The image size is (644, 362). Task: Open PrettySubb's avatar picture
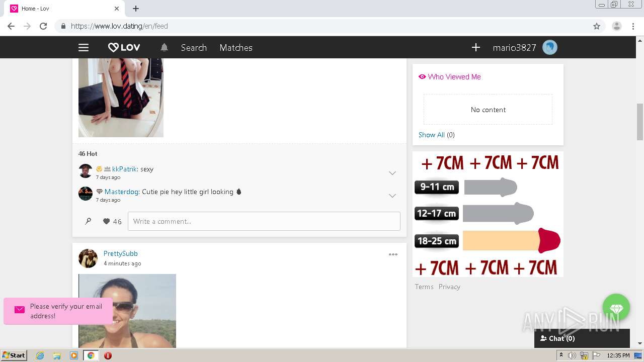click(88, 258)
